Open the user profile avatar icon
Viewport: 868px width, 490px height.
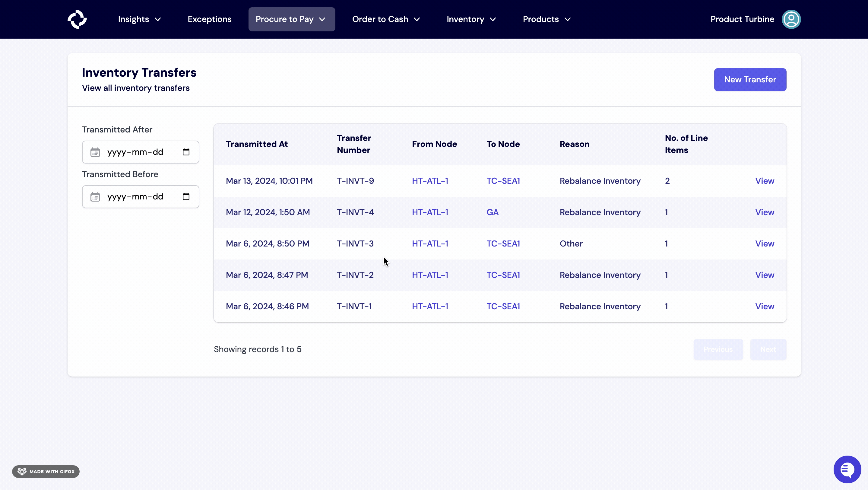[x=791, y=19]
